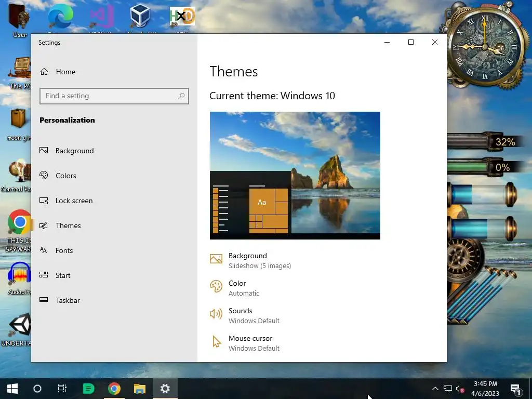This screenshot has height=399, width=532.
Task: Click the current theme preview image
Action: pos(295,176)
